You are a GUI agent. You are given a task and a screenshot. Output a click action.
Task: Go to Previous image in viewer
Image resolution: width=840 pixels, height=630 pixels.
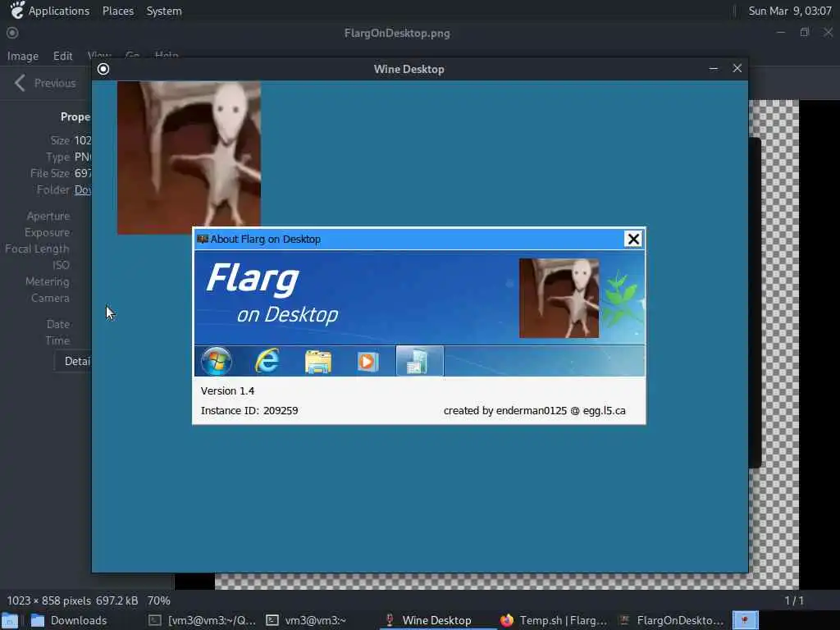click(x=45, y=83)
